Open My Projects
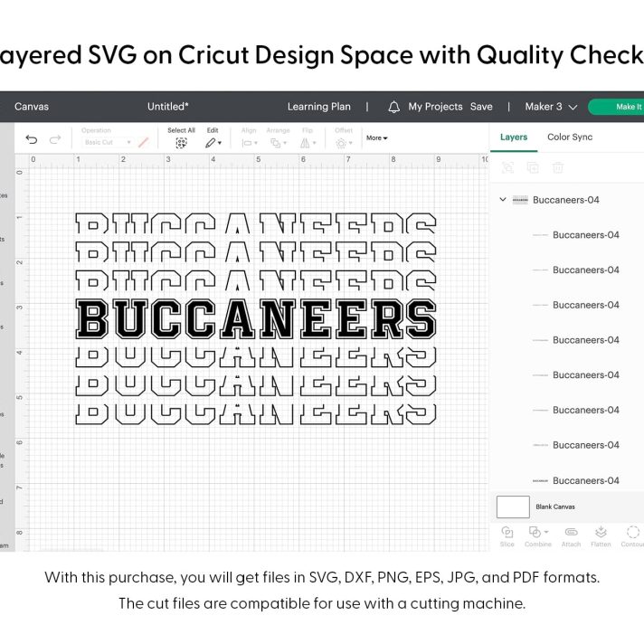 tap(435, 107)
